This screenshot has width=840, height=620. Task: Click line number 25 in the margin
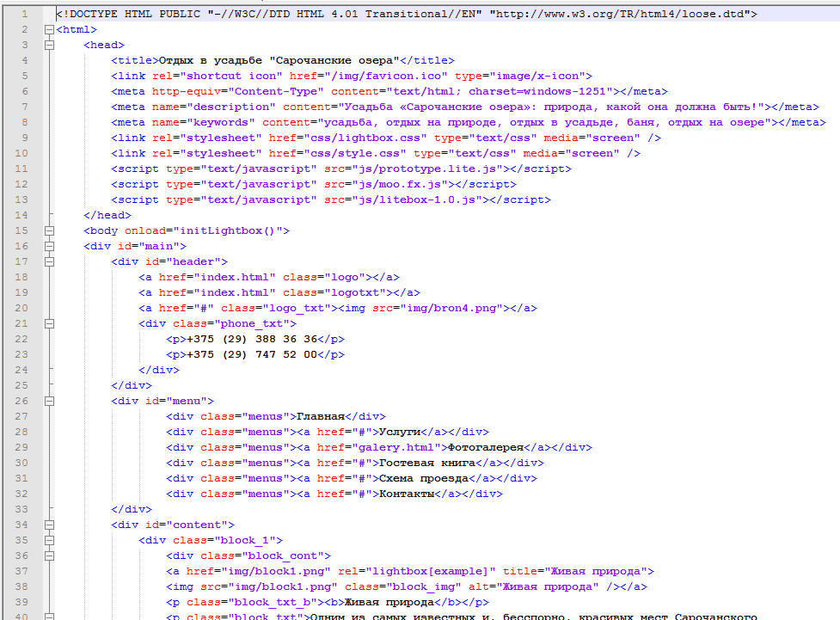pos(21,385)
